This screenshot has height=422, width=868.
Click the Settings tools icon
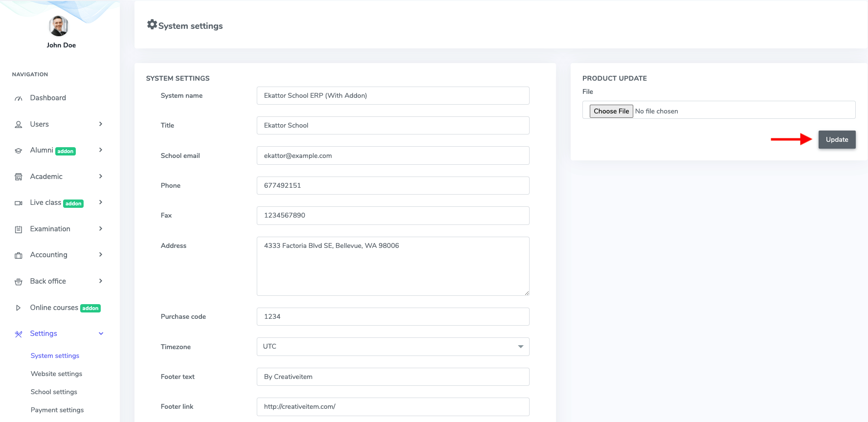pyautogui.click(x=19, y=334)
